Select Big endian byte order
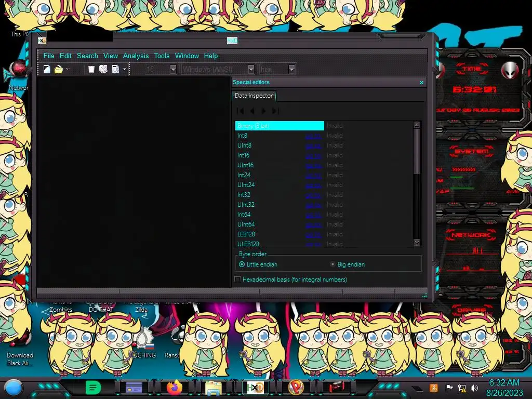532x399 pixels. tap(348, 264)
